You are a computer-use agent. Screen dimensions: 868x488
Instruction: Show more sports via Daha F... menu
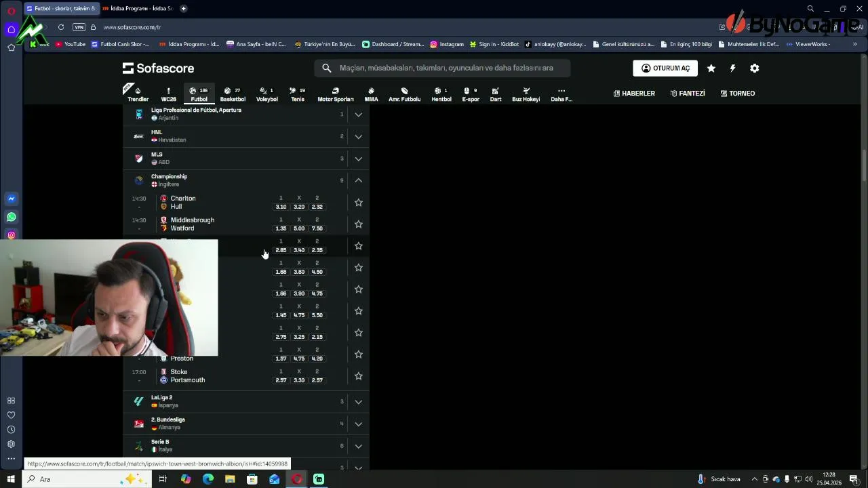[x=561, y=94]
